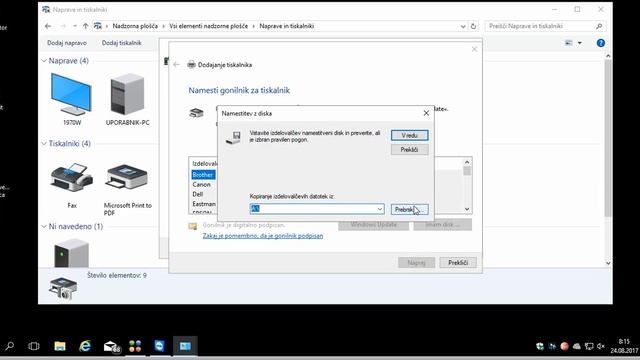Click the Dodajanje tiskalnika printer icon

click(x=191, y=64)
